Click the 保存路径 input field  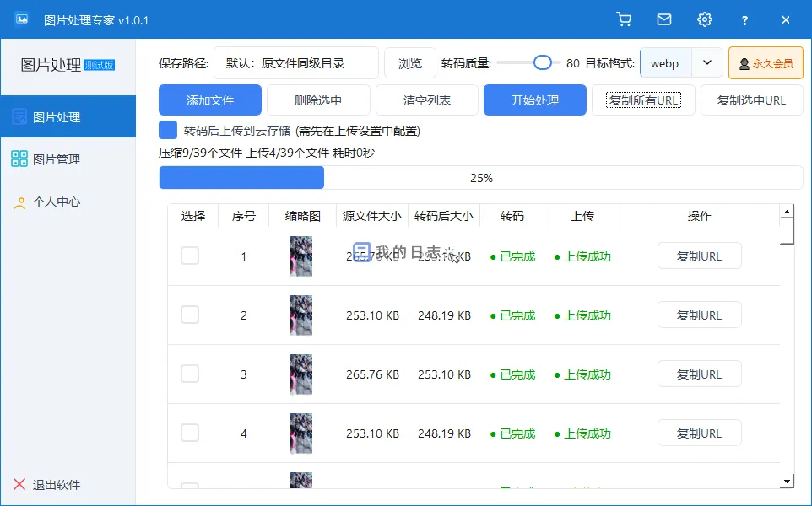point(296,63)
